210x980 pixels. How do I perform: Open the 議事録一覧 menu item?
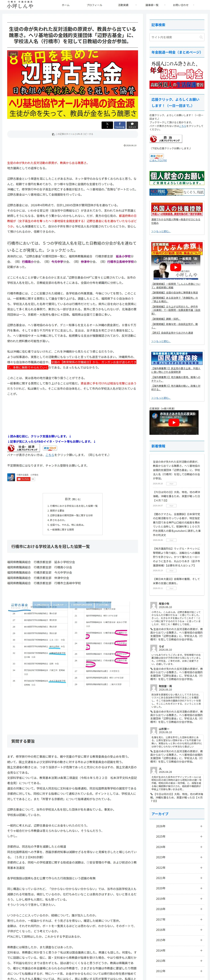tap(152, 5)
